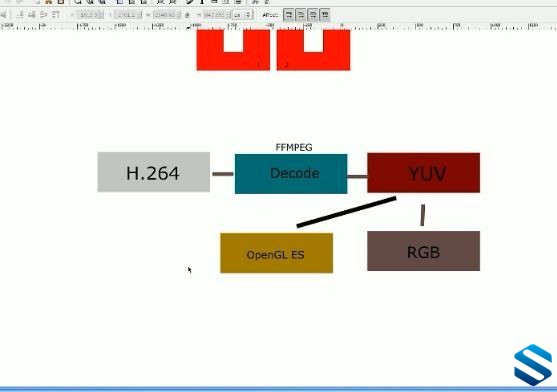This screenshot has height=392, width=557.
Task: Open the px units dropdown
Action: [243, 15]
